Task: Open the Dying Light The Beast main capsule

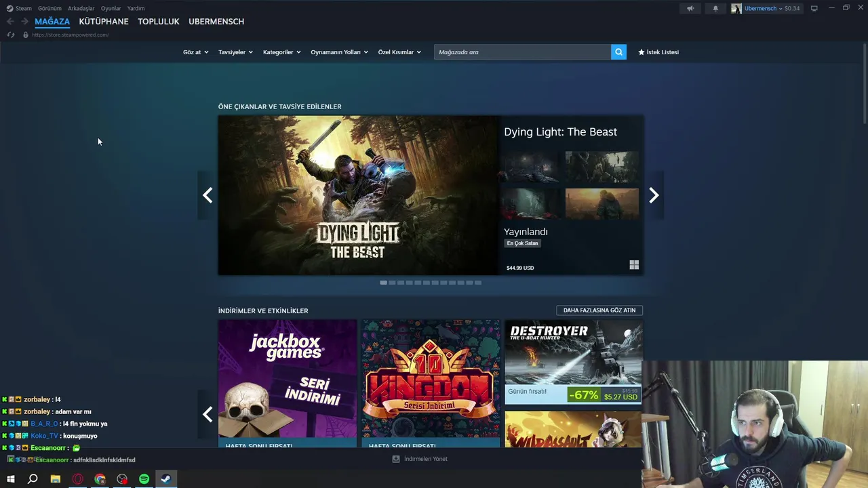Action: point(358,195)
